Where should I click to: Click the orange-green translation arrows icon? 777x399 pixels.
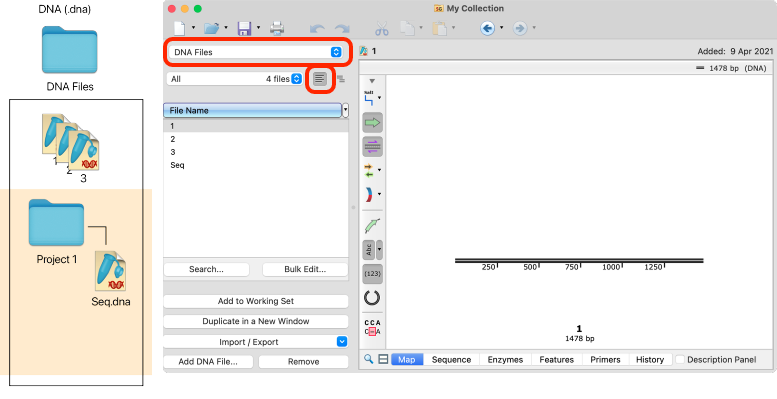pos(369,170)
